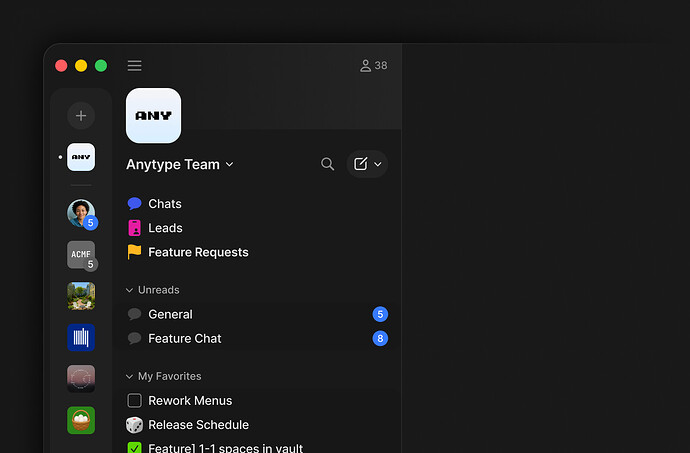Open Feature Requests item
This screenshot has height=453, width=690.
coord(257,252)
